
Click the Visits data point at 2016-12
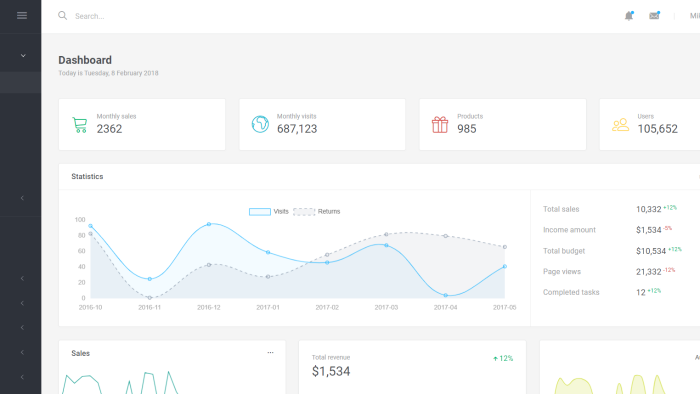pyautogui.click(x=208, y=224)
